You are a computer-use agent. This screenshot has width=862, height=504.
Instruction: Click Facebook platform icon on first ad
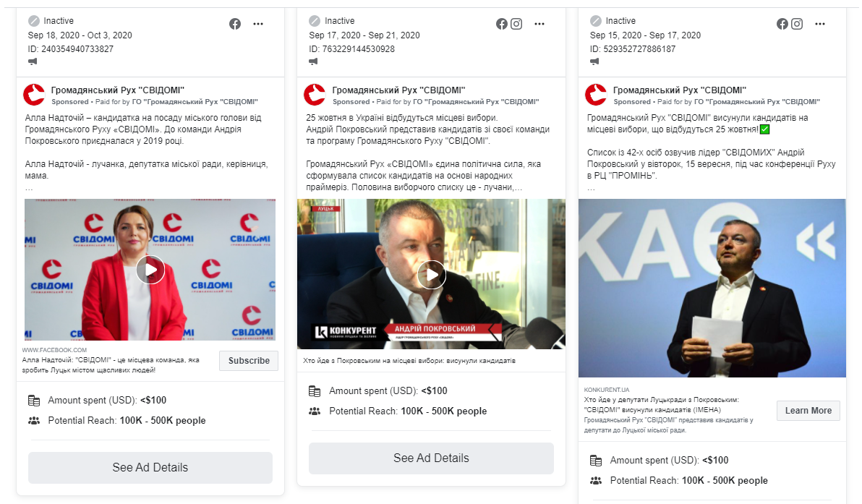235,24
